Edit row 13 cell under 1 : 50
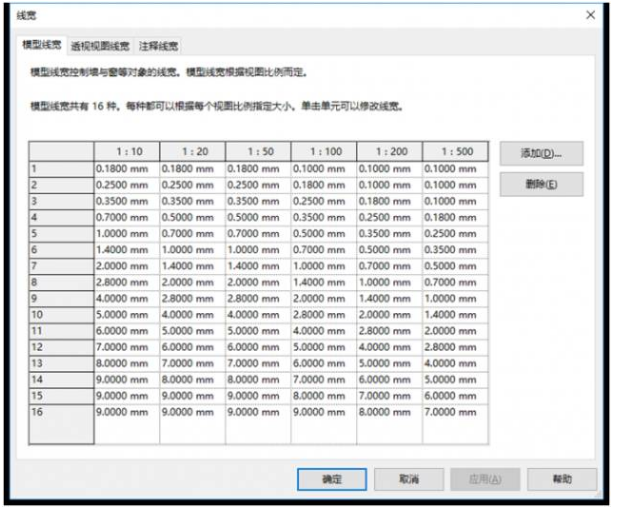 tap(259, 363)
